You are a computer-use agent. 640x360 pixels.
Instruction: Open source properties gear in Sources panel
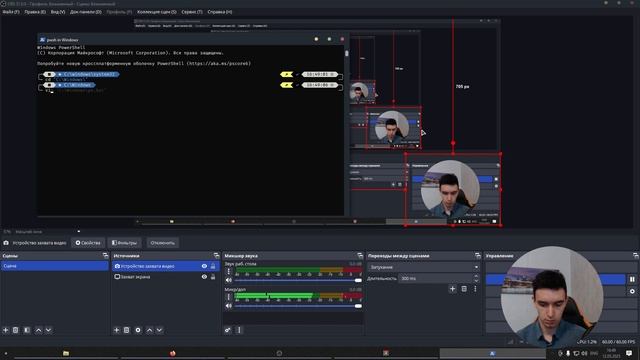pos(138,330)
